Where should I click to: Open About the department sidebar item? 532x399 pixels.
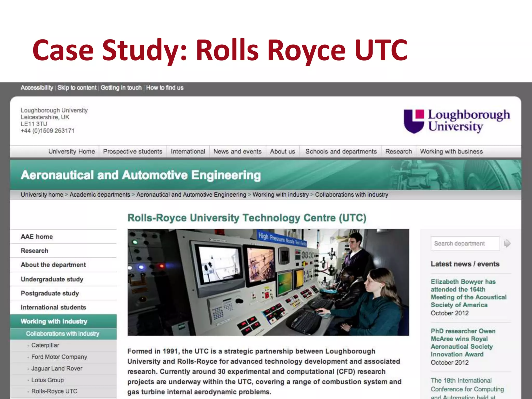tap(63, 265)
